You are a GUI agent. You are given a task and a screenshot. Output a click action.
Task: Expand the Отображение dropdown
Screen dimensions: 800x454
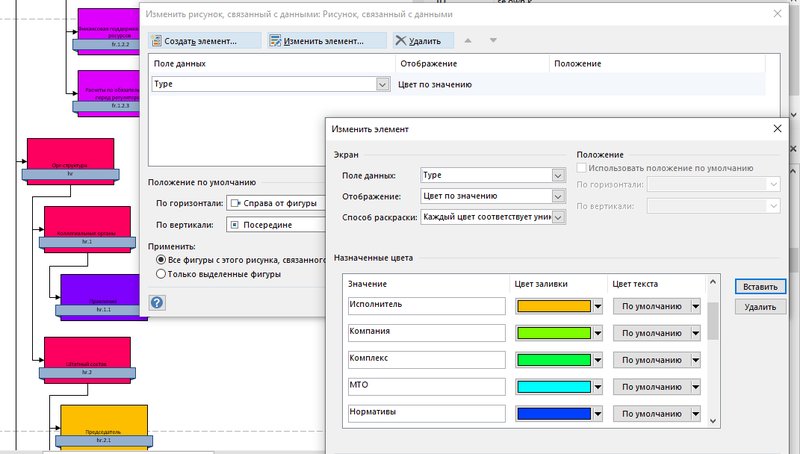[558, 196]
